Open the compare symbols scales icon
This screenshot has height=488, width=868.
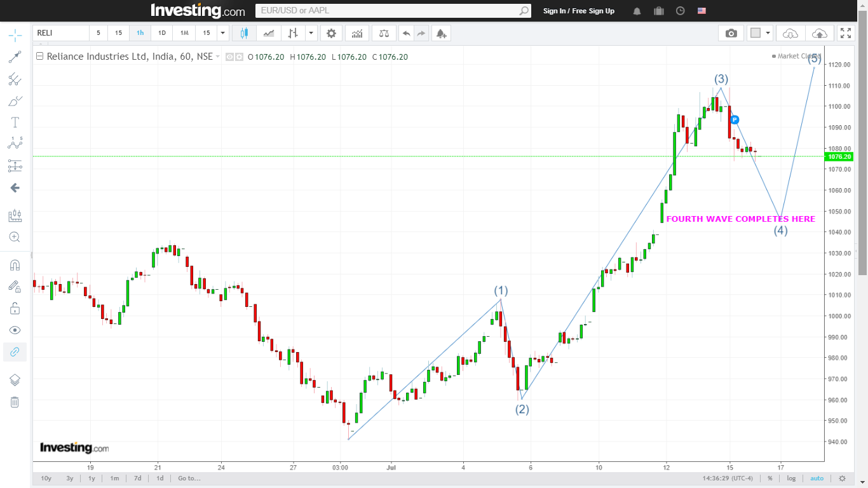coord(384,33)
